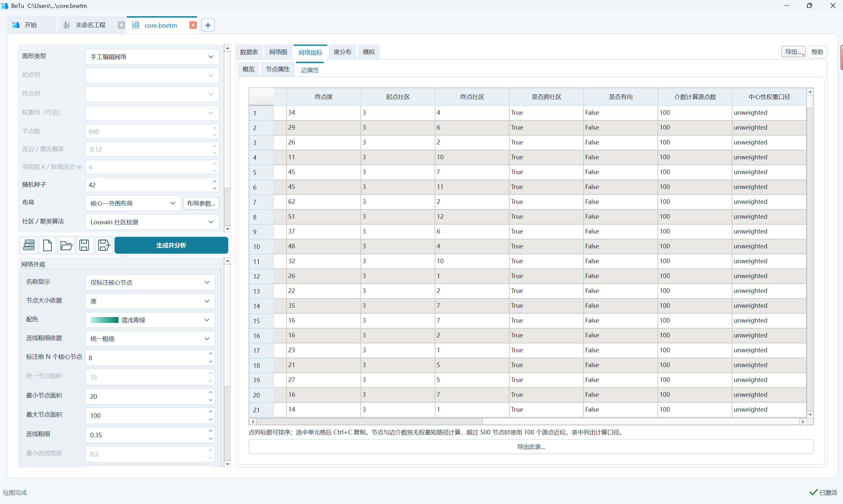The height and width of the screenshot is (504, 843).
Task: Click the 开始 tab icon
Action: (16, 25)
